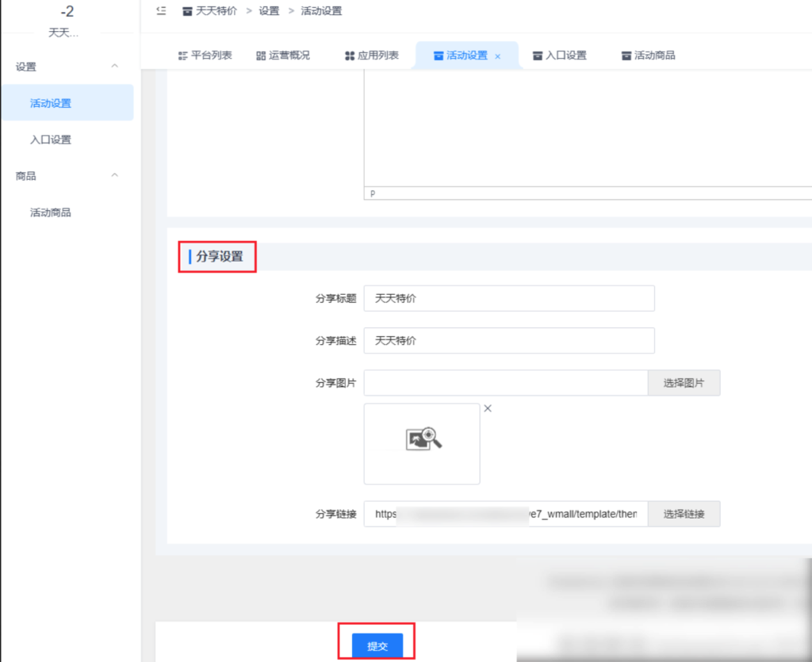This screenshot has width=812, height=662.
Task: Open 活动商品 in the sidebar
Action: click(51, 212)
